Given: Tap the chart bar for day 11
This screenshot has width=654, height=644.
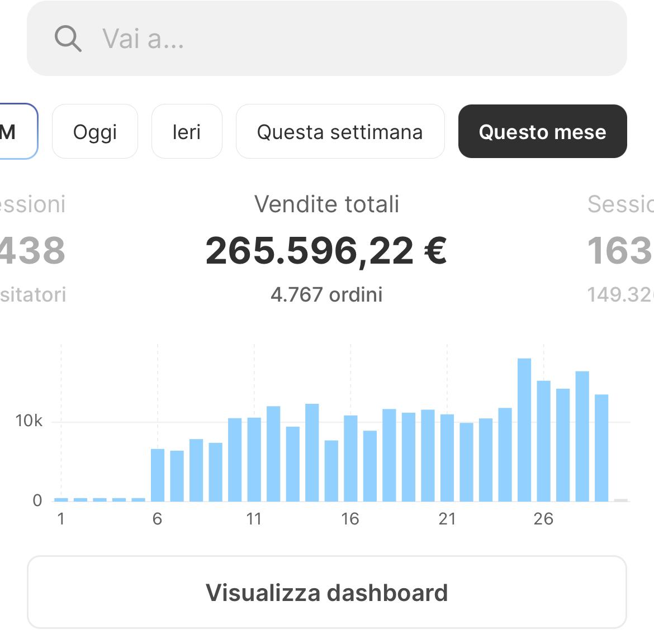Looking at the screenshot, I should (x=254, y=459).
